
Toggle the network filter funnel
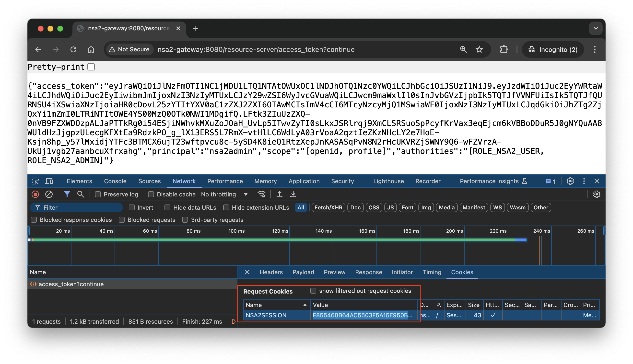pyautogui.click(x=67, y=194)
